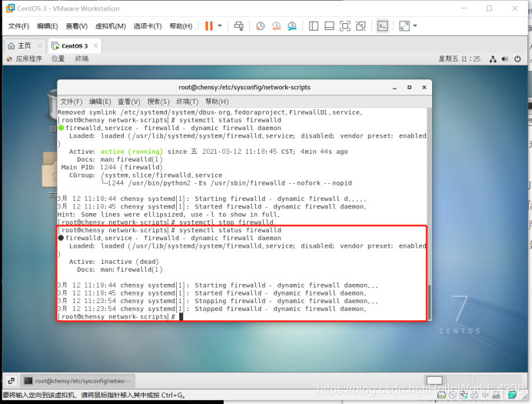Pause the virtual machine with the orange button

tap(209, 26)
